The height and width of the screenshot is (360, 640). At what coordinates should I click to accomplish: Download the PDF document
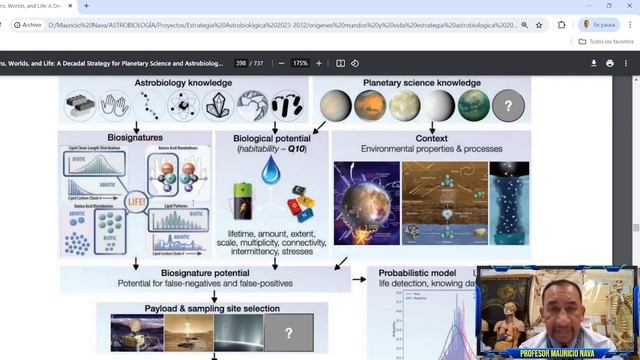(594, 63)
